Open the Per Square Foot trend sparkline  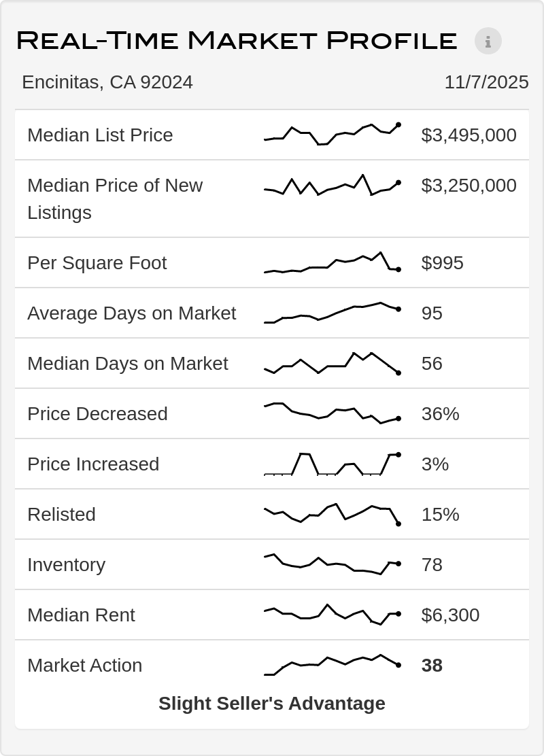point(332,262)
